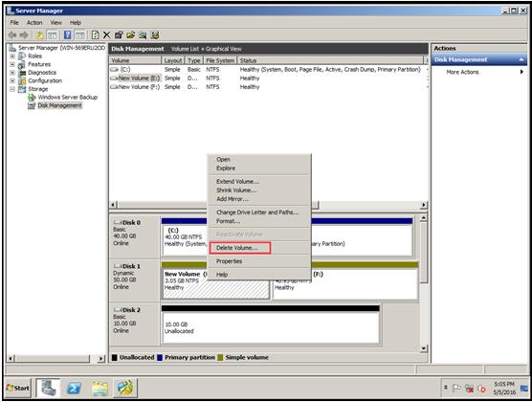Click the Action Center flag tray icon
The width and height of the screenshot is (532, 402).
pos(456,388)
